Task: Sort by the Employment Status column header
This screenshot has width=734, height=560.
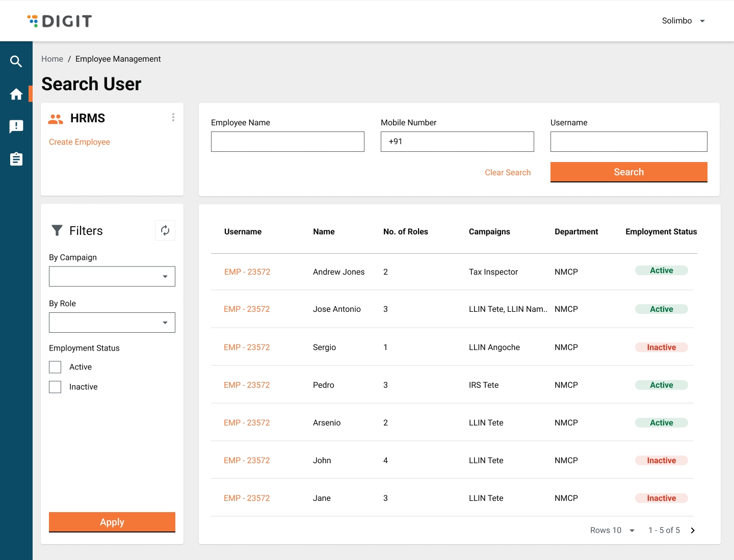Action: (661, 232)
